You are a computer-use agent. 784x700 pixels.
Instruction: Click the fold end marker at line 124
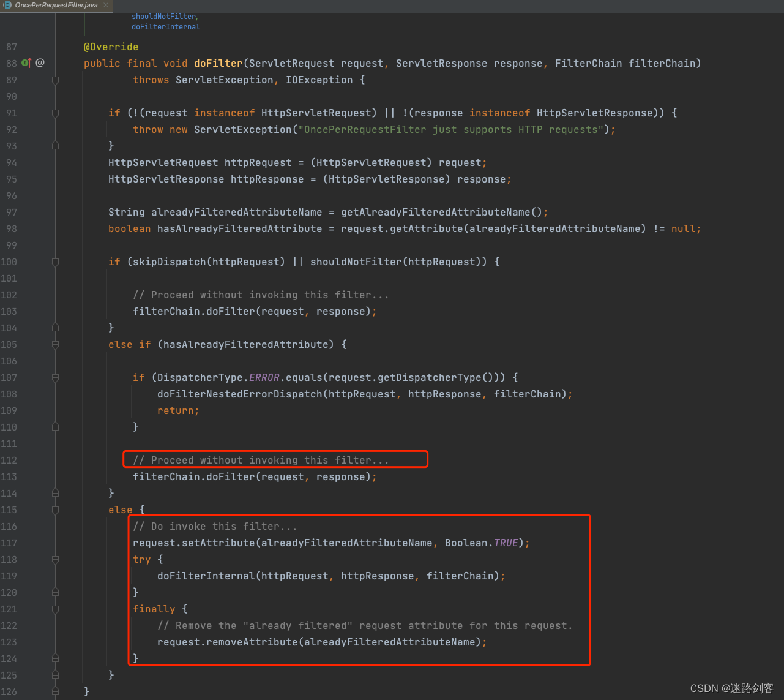[55, 658]
